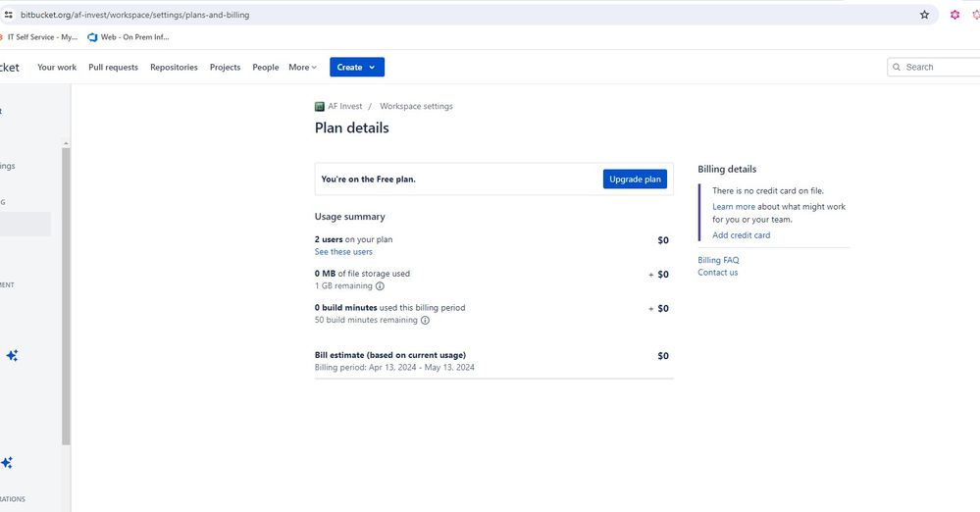
Task: Click "0 build minutes used" text
Action: [x=390, y=308]
